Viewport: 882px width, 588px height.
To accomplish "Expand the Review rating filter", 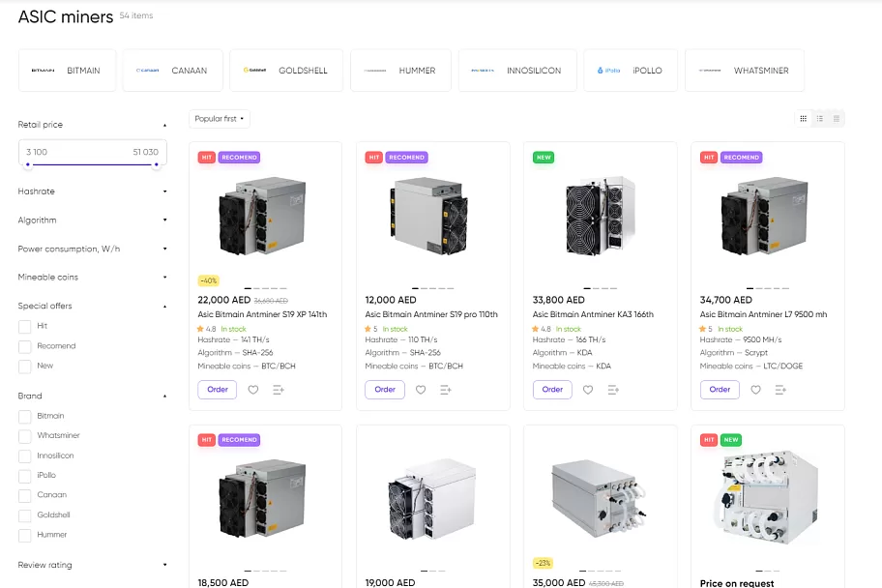I will [x=92, y=565].
